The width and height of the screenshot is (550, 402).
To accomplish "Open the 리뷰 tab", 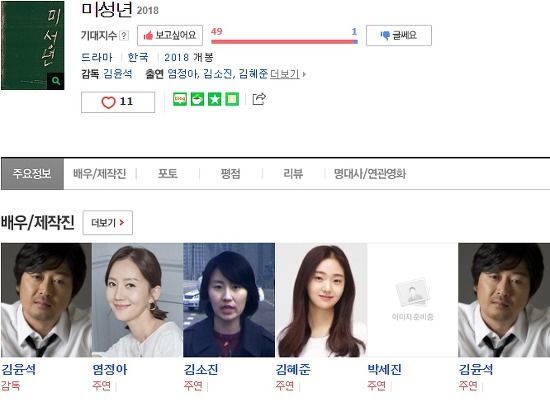I will coord(293,174).
